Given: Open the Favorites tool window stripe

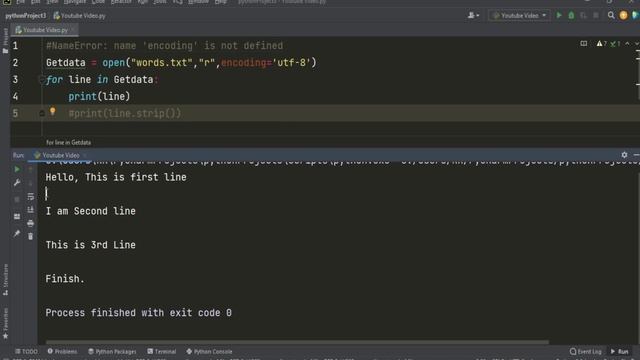Looking at the screenshot, I should (x=5, y=324).
